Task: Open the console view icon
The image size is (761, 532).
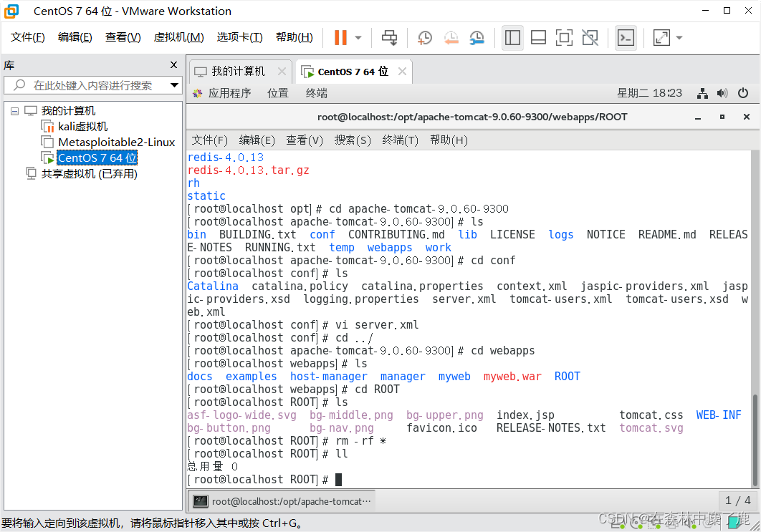Action: tap(626, 37)
